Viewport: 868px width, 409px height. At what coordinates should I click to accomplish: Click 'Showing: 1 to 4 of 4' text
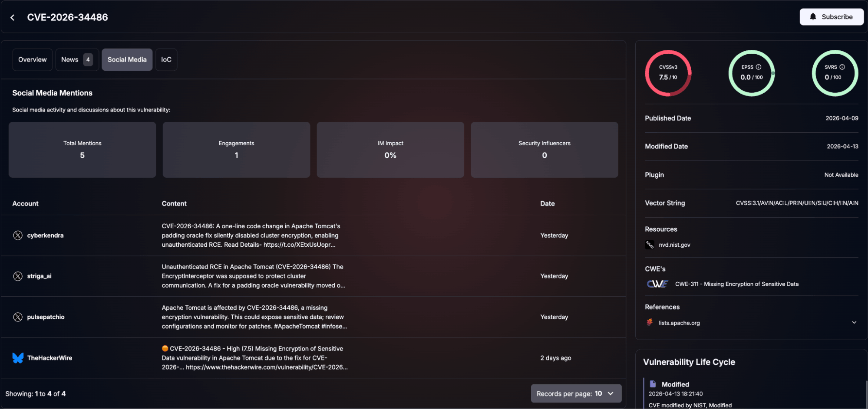click(x=36, y=394)
